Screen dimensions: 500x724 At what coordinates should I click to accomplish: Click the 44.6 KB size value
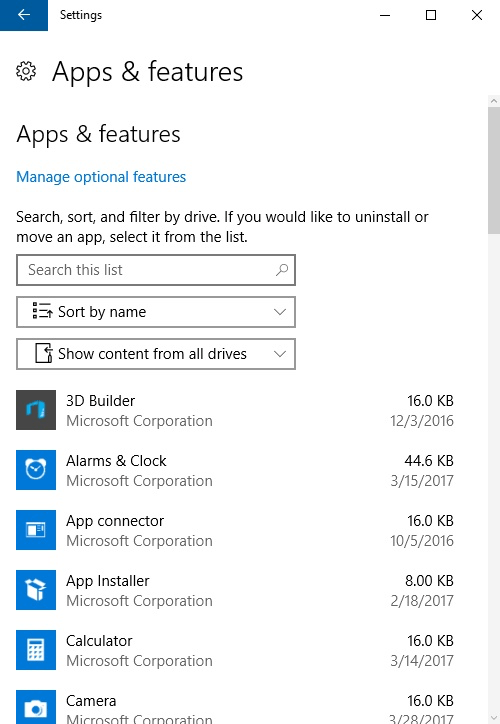[429, 461]
